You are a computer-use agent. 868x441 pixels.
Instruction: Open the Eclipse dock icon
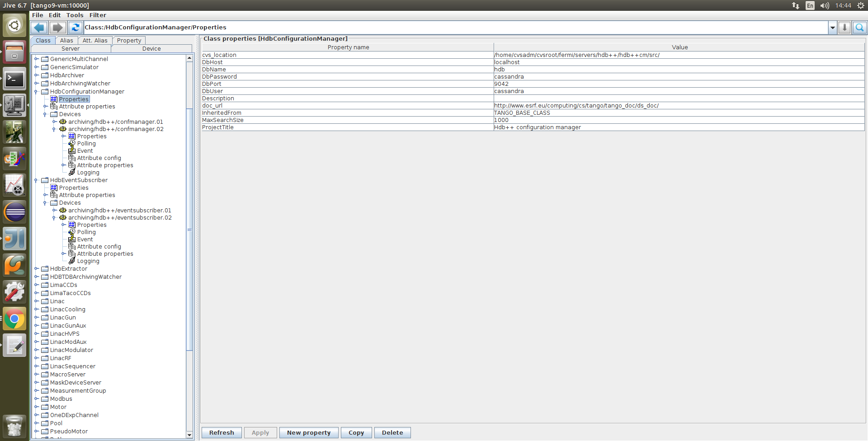point(14,212)
